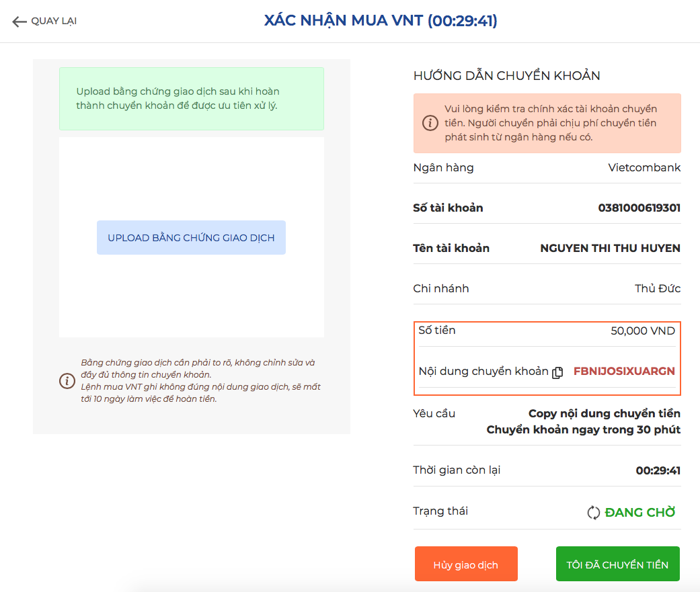
Task: Click the remaining time 00:29:41 value
Action: (658, 470)
